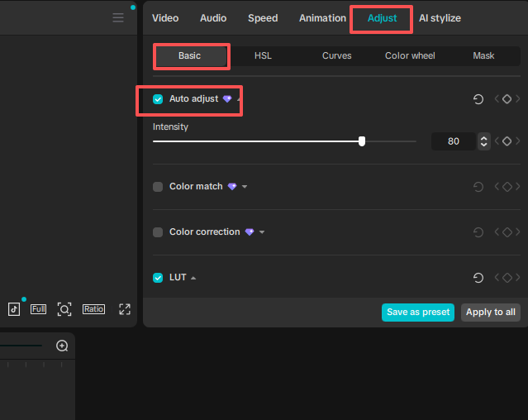Switch to the Audio tab

(x=213, y=18)
